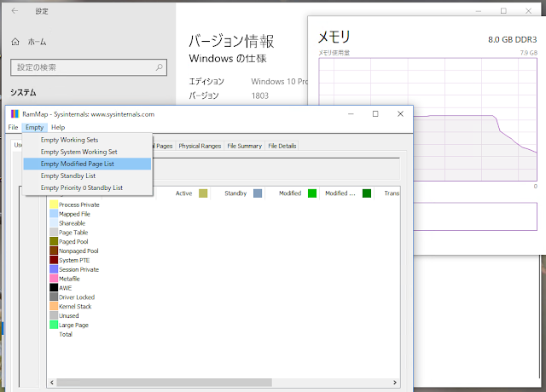The width and height of the screenshot is (546, 392).
Task: Click the Active column header
Action: coord(183,193)
